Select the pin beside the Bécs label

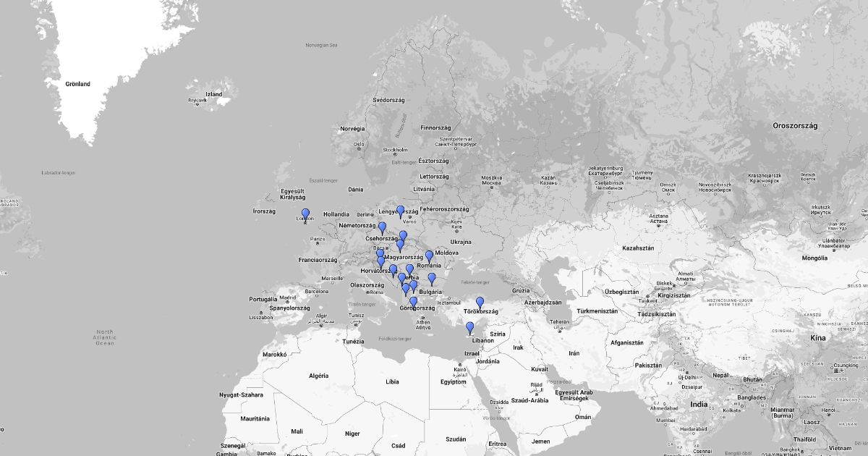(380, 255)
